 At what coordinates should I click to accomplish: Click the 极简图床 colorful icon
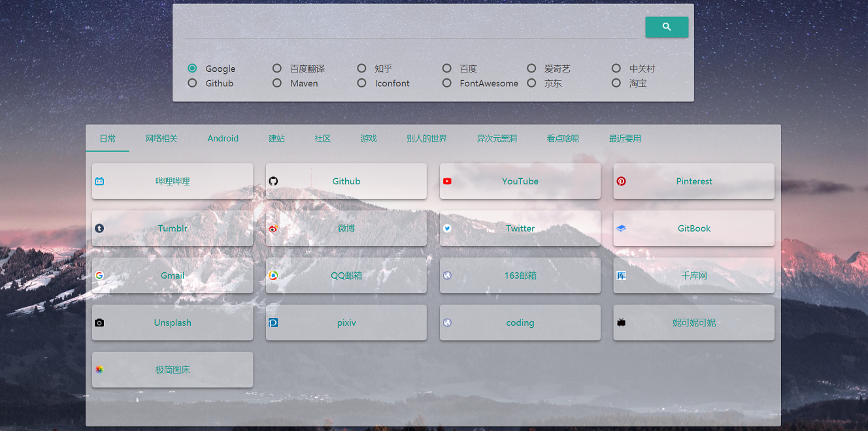tap(99, 369)
